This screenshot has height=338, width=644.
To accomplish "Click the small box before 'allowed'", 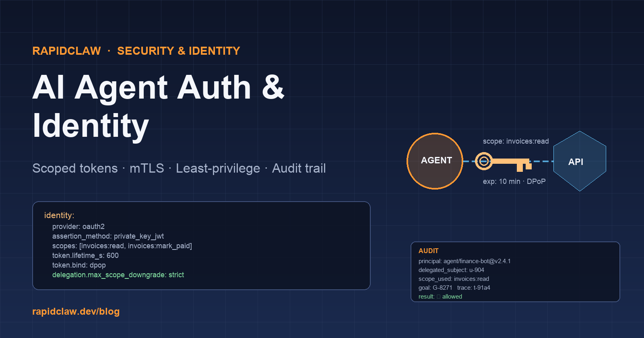I will tap(438, 297).
